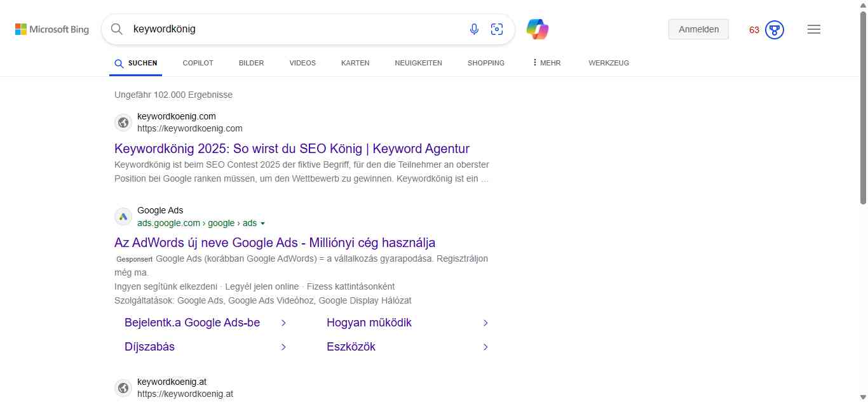This screenshot has width=868, height=402.
Task: Switch to the NEUIGKEITEN tab
Action: pos(418,63)
